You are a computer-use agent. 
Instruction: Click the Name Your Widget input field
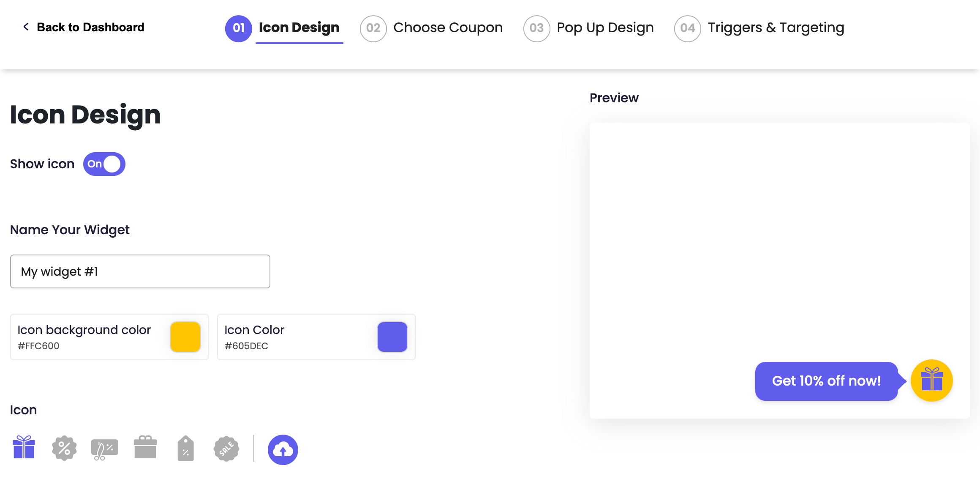click(x=140, y=271)
